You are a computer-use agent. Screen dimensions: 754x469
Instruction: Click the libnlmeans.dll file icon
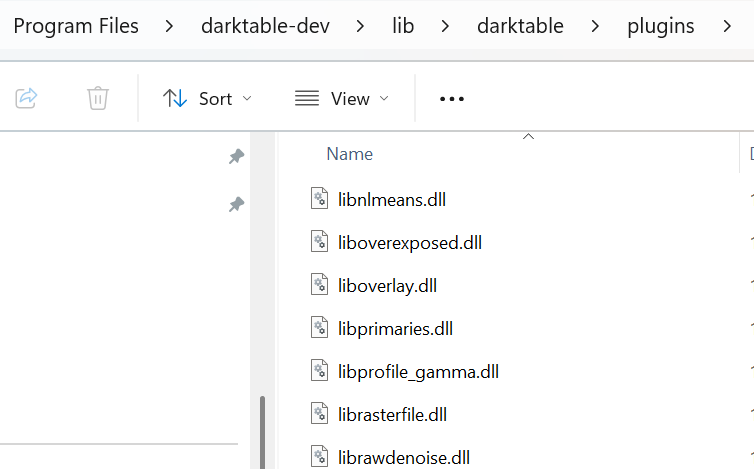pyautogui.click(x=320, y=198)
